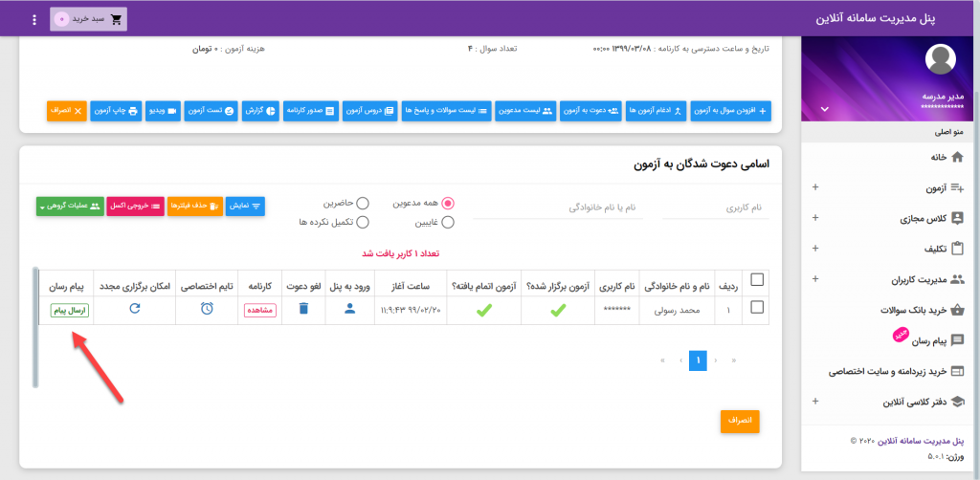Click the trash icon to cancel invitation

point(302,309)
